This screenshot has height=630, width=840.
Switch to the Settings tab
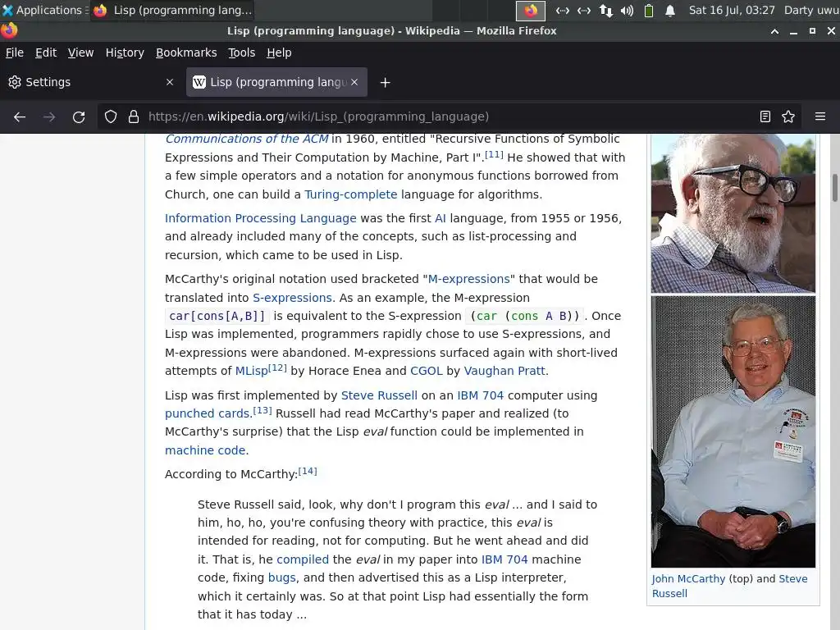(x=90, y=82)
